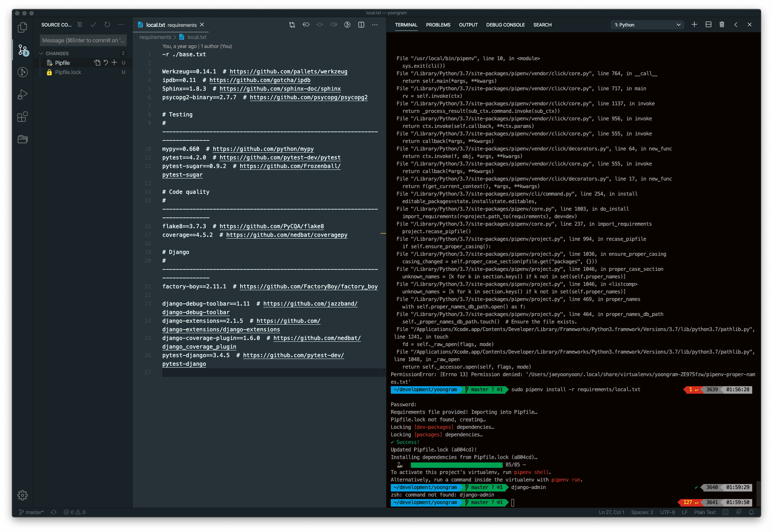This screenshot has height=532, width=773.
Task: Switch to the PROBLEMS tab
Action: click(x=438, y=25)
